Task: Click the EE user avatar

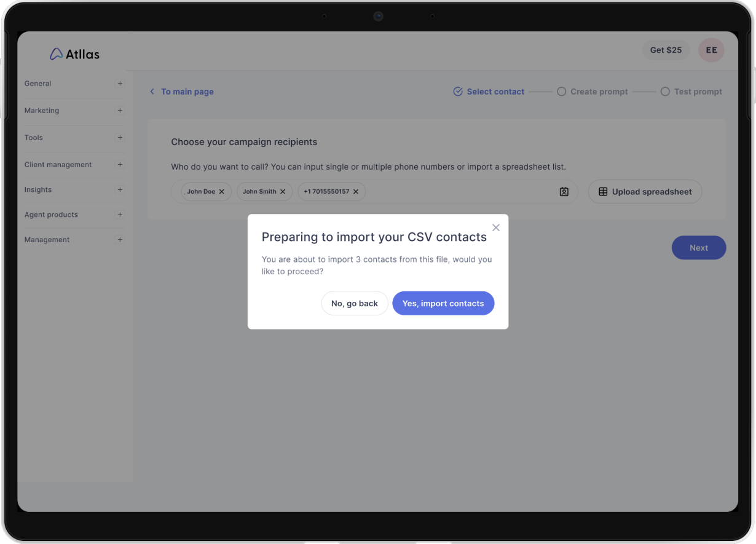Action: pos(711,50)
